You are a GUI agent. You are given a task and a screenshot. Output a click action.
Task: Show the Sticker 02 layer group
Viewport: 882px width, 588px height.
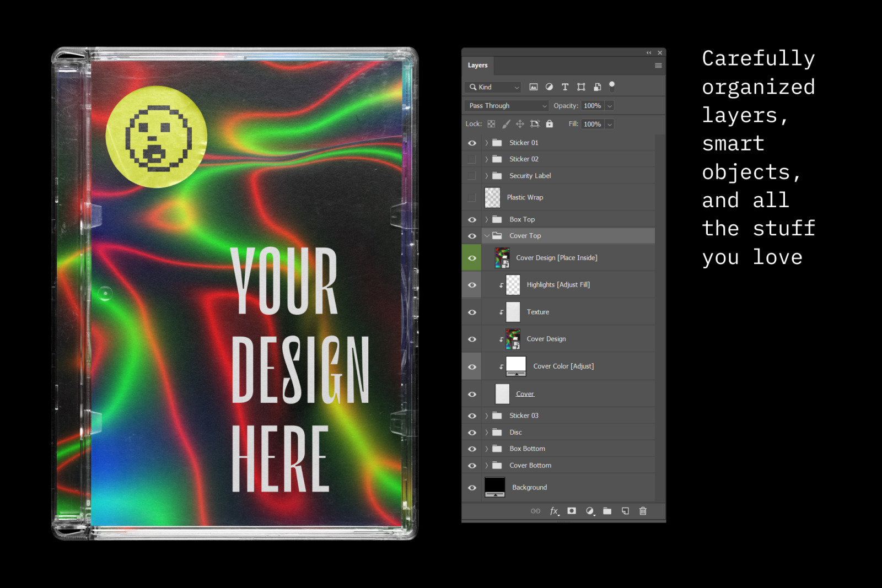[472, 159]
